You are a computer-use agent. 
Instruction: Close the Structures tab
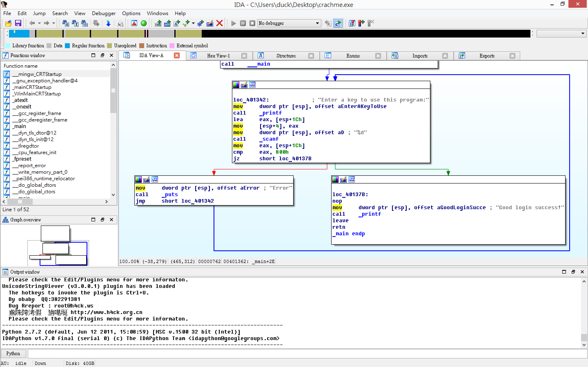[x=311, y=56]
